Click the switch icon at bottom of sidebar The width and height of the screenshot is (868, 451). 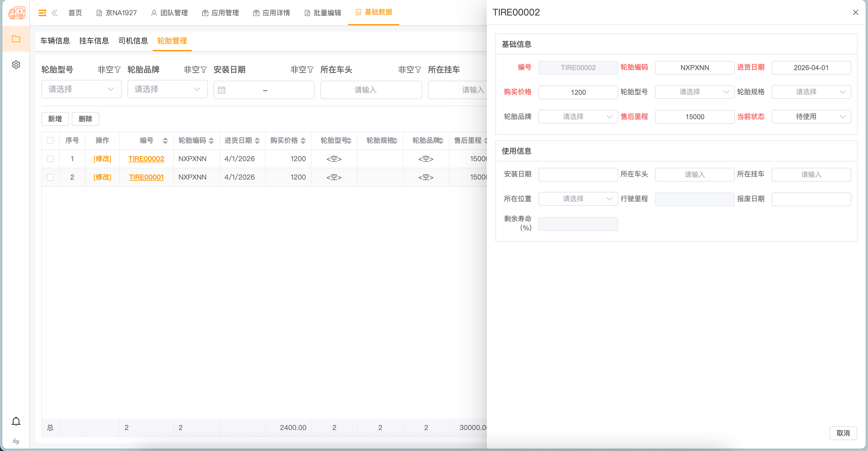[15, 442]
